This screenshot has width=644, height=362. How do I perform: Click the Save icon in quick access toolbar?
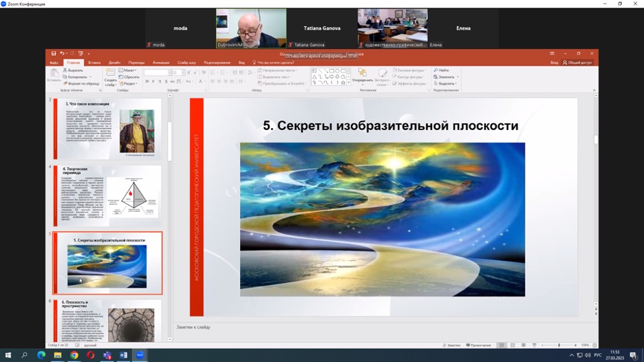[x=54, y=54]
